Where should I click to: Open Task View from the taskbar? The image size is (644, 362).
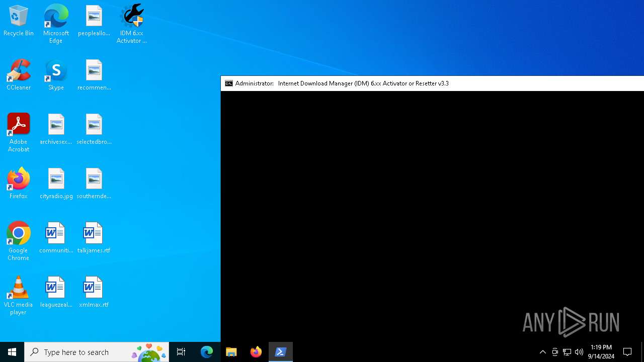181,352
